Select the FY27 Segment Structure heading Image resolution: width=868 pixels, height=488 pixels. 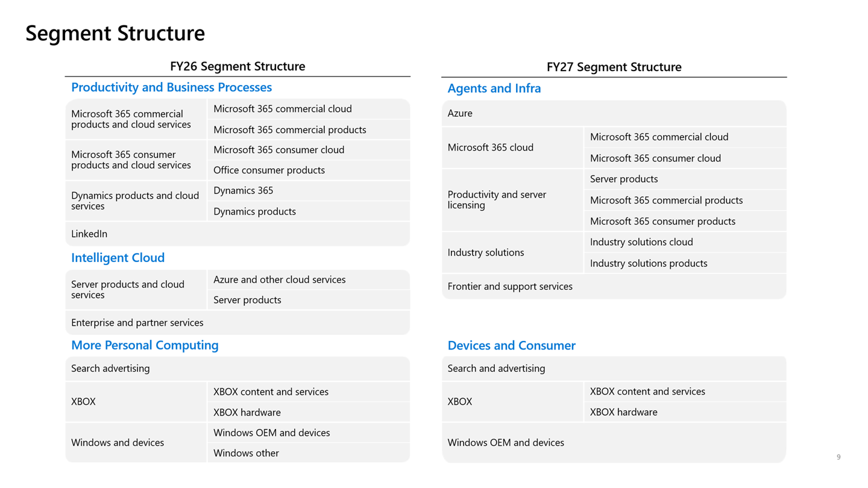[614, 67]
